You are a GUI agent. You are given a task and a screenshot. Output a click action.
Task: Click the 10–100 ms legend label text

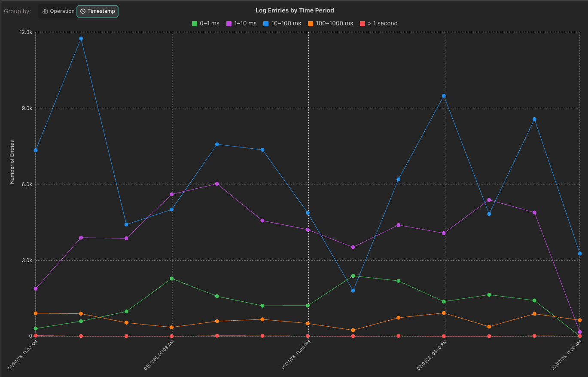[286, 23]
